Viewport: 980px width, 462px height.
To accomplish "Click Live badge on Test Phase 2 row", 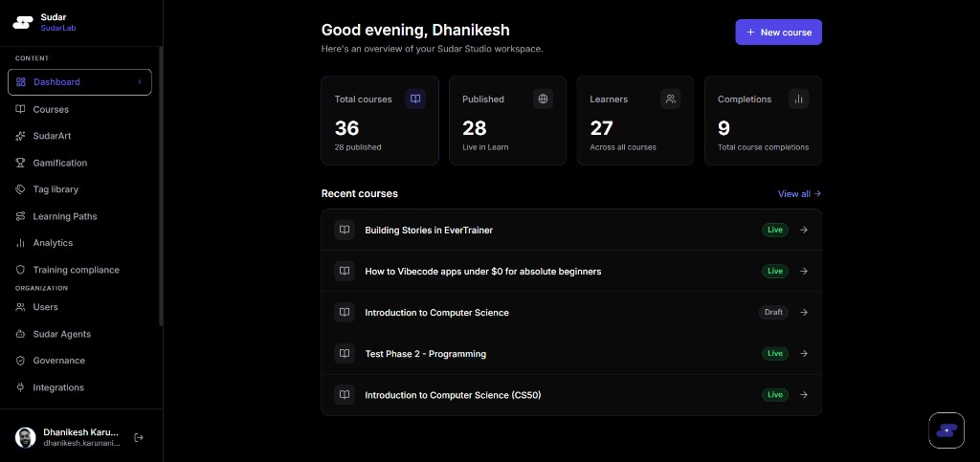I will click(x=775, y=353).
